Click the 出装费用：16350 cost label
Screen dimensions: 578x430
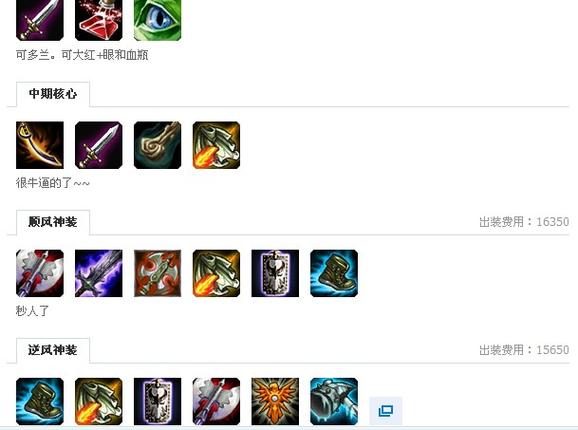pos(524,222)
